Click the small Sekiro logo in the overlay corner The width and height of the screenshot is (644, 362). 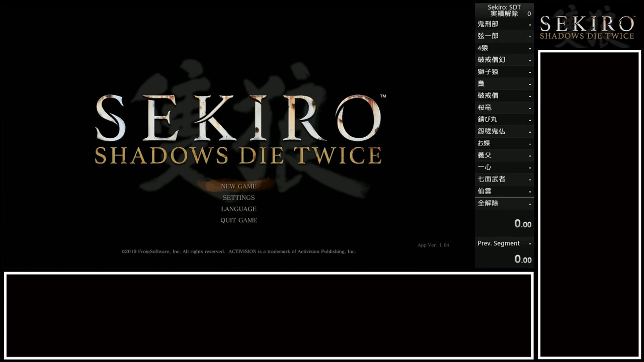click(x=587, y=27)
